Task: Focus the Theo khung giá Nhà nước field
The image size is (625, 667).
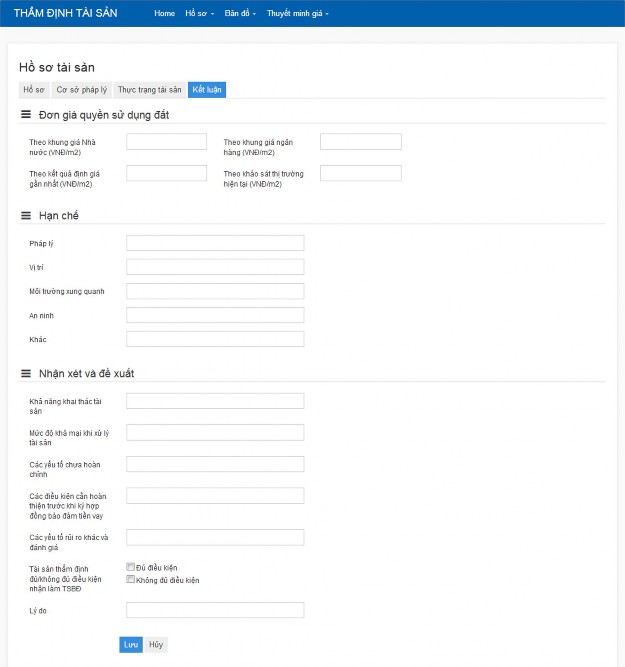Action: tap(166, 142)
